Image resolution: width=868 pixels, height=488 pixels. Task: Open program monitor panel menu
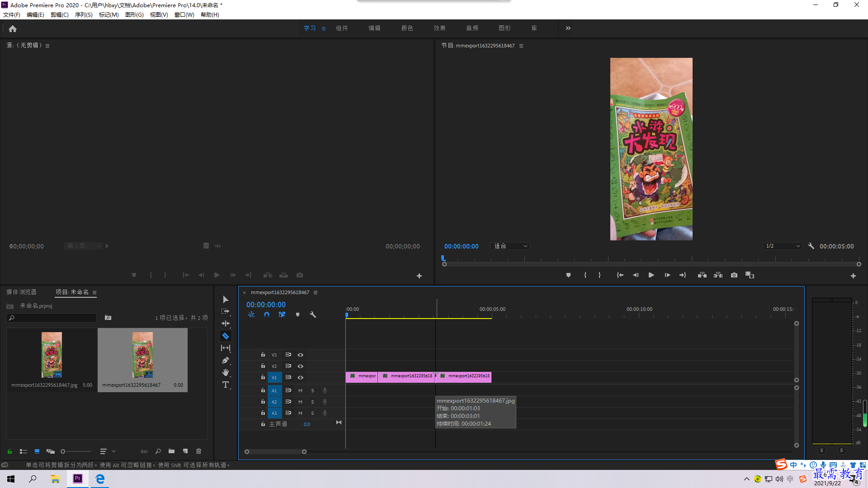click(521, 46)
